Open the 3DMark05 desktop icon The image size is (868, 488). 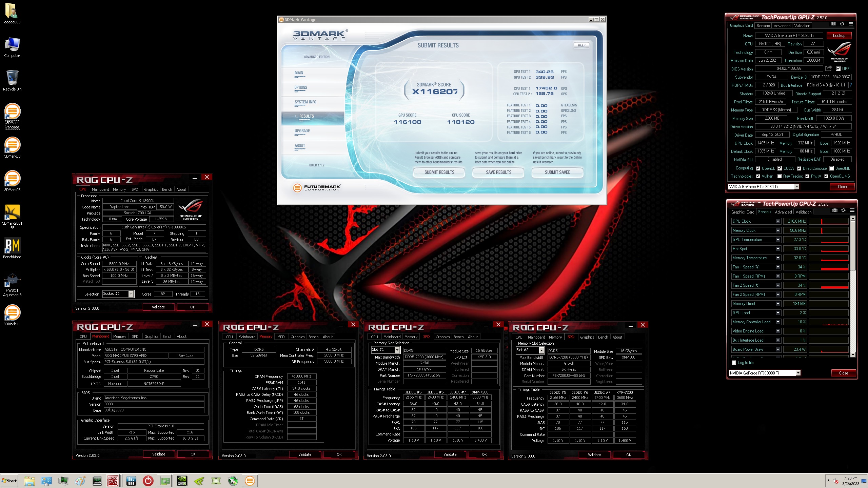click(12, 181)
